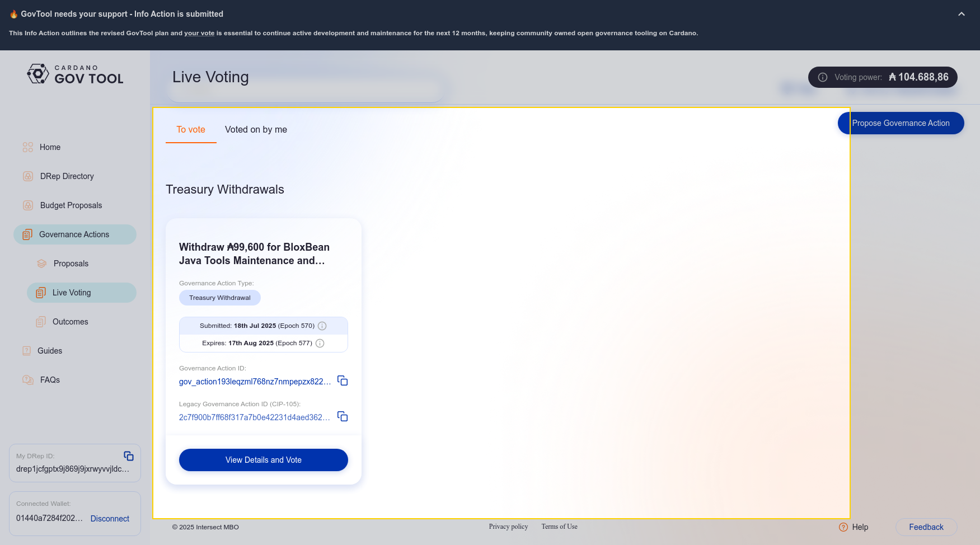980x545 pixels.
Task: Open the Outcomes sidebar item
Action: pos(70,322)
